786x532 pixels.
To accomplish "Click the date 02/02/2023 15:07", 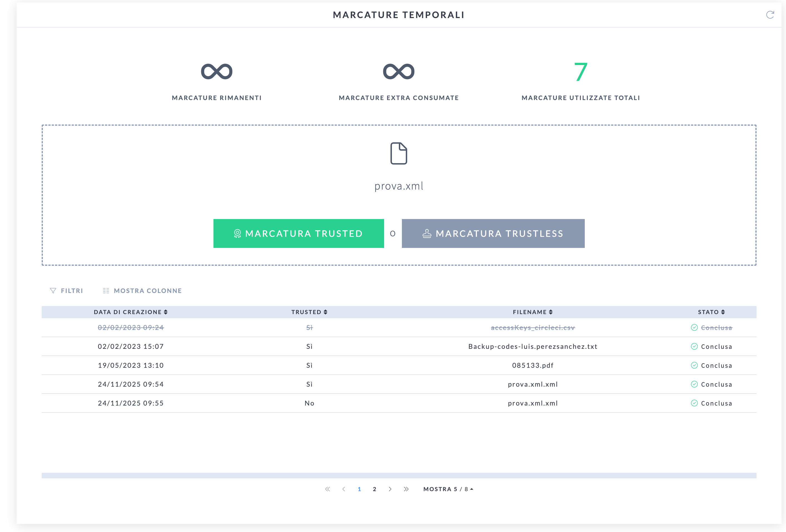I will tap(131, 346).
